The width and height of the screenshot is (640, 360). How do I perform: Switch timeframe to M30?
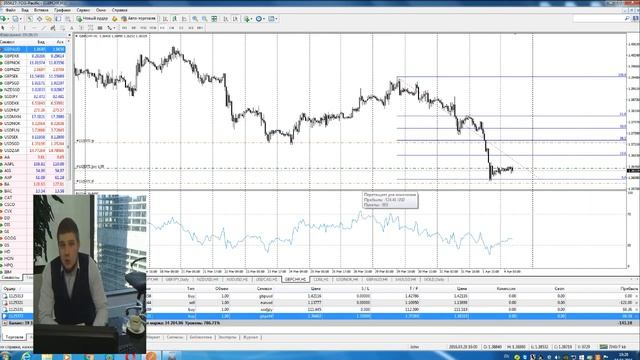[x=153, y=28]
